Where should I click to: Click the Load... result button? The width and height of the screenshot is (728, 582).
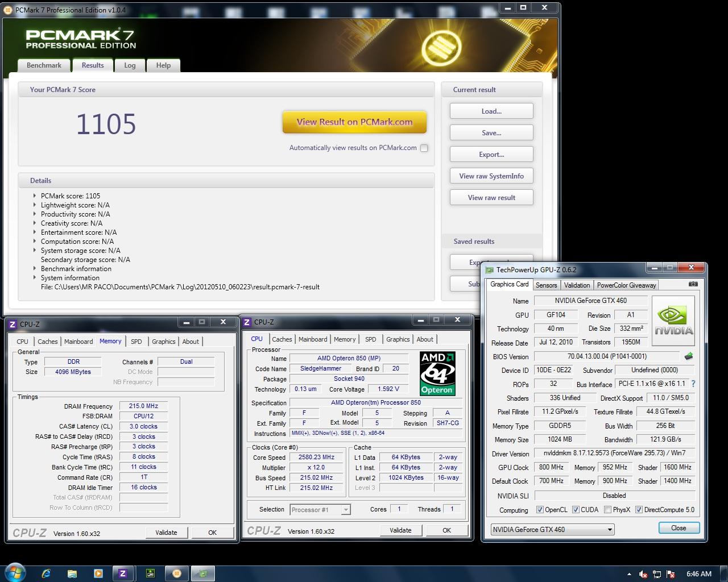tap(491, 111)
